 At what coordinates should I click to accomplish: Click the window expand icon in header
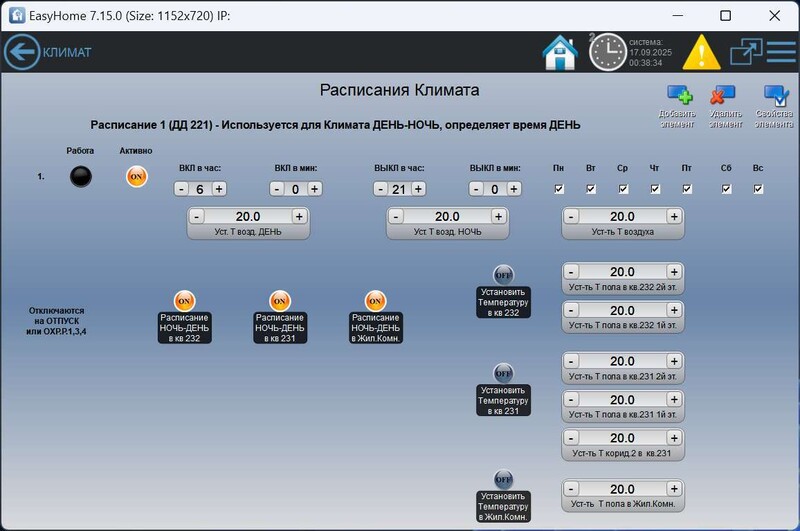pos(746,52)
